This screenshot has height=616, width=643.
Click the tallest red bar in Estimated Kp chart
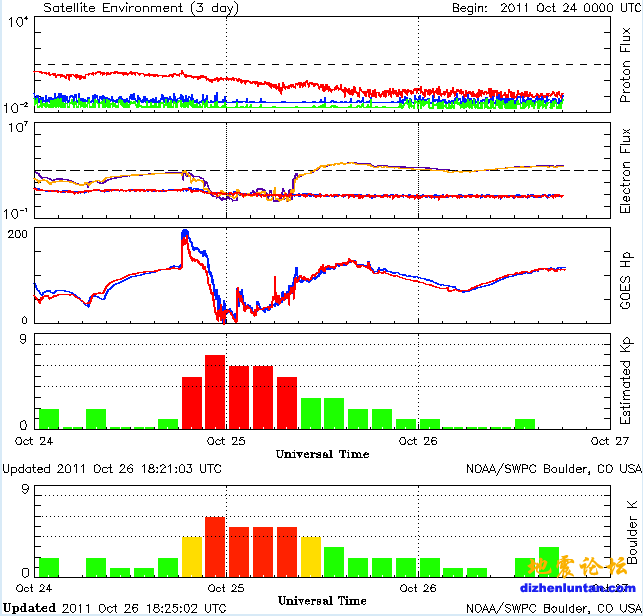[x=215, y=391]
